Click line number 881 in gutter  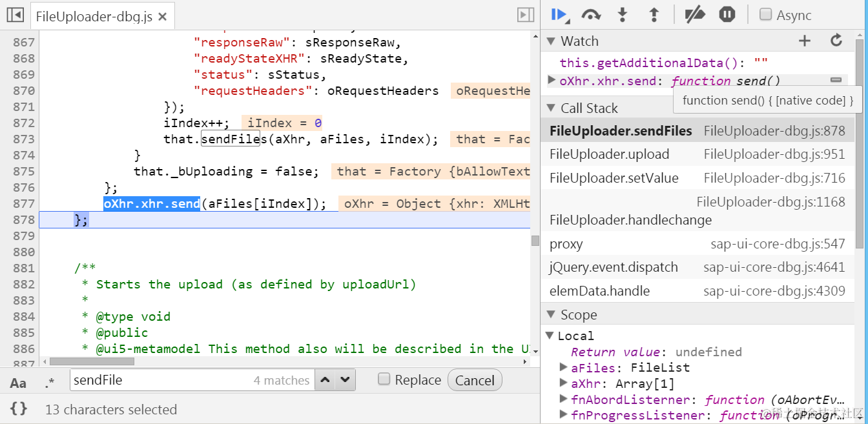[24, 268]
